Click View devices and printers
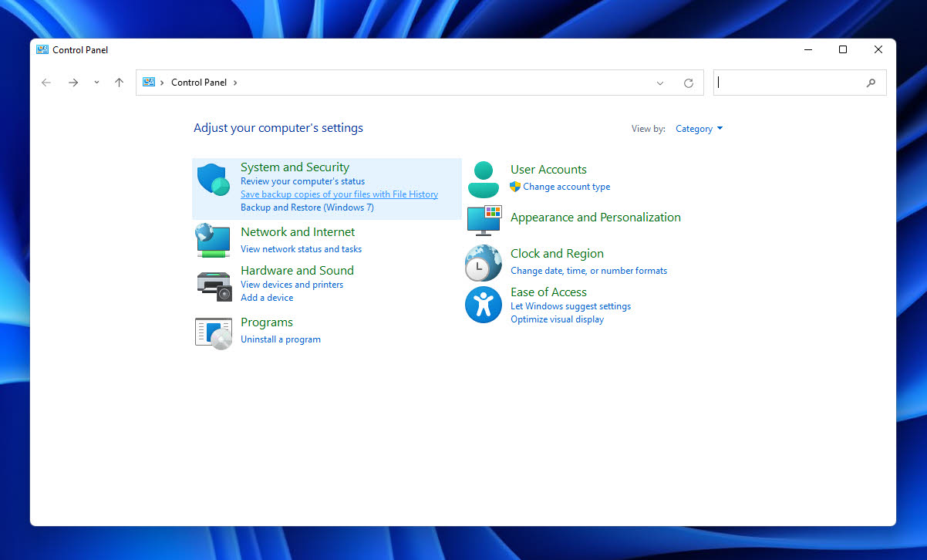The height and width of the screenshot is (560, 927). 292,285
